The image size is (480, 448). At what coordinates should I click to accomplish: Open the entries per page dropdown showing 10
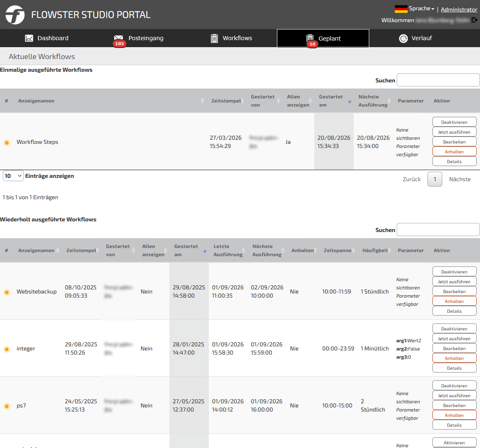pyautogui.click(x=13, y=176)
